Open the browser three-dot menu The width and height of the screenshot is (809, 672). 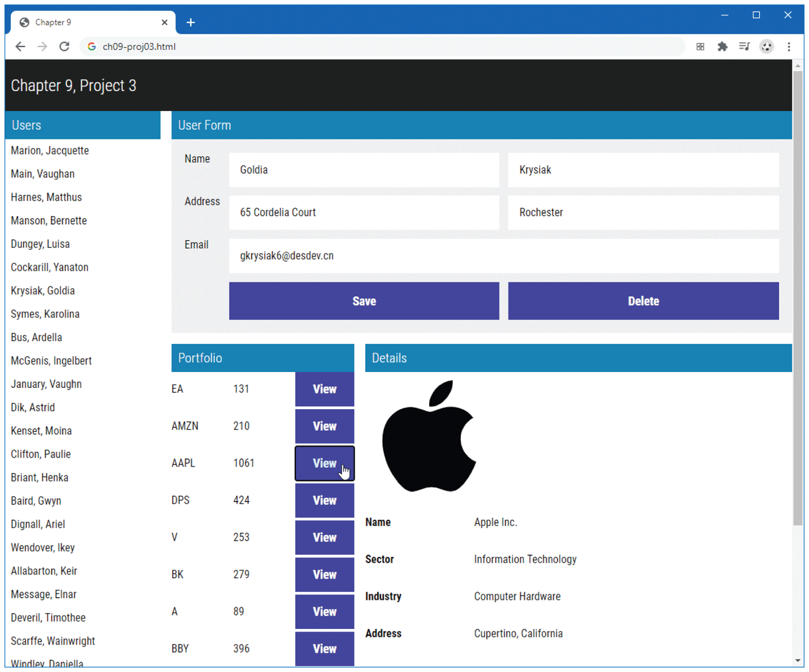(x=788, y=46)
